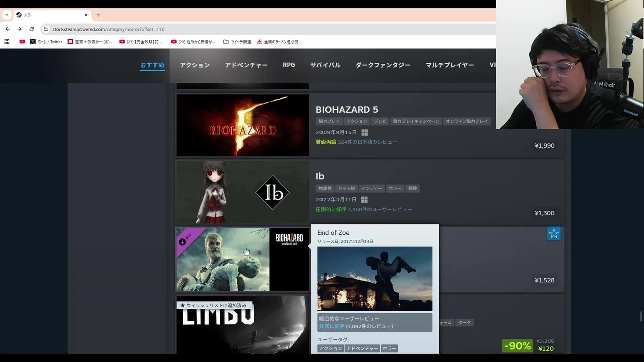Viewport: 644px width, 362px height.
Task: Switch to the サバイバル tab
Action: click(325, 65)
